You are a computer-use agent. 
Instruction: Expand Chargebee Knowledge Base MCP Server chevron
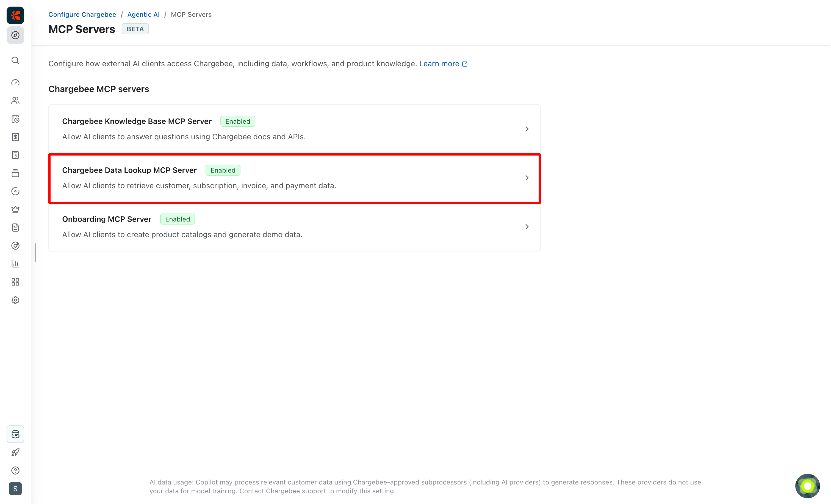click(527, 129)
